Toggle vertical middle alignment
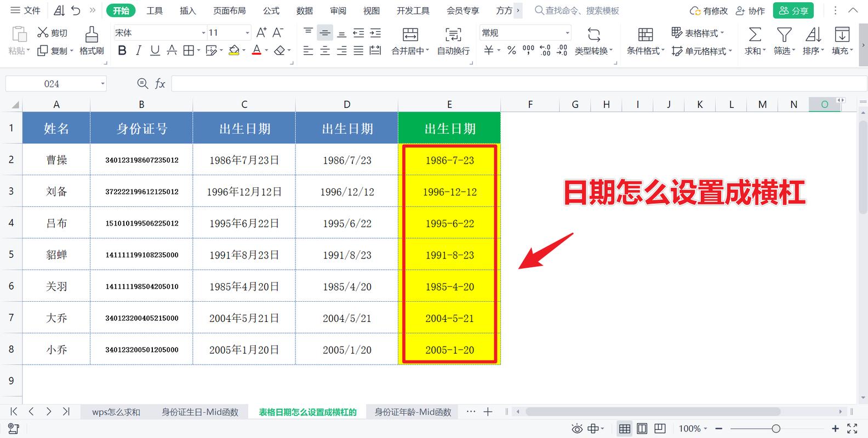 325,33
